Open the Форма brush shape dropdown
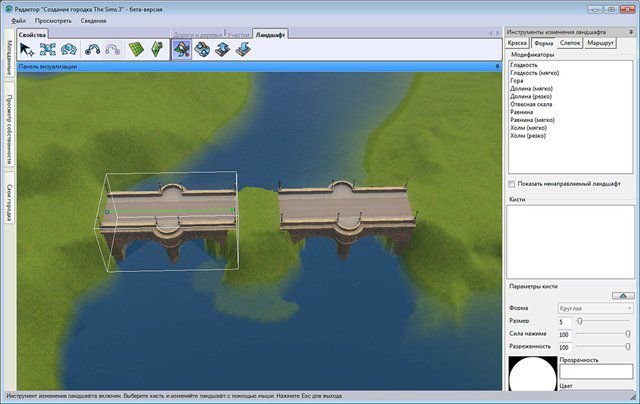The width and height of the screenshot is (640, 404). 595,308
